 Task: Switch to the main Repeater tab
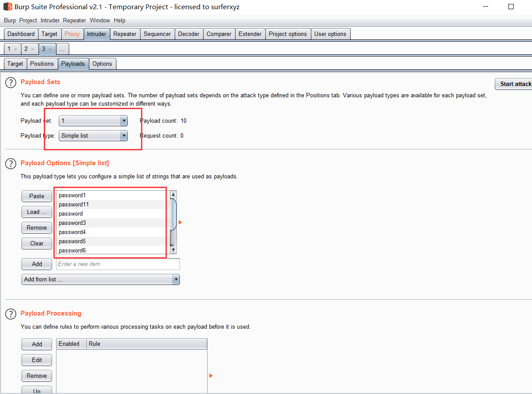(125, 34)
